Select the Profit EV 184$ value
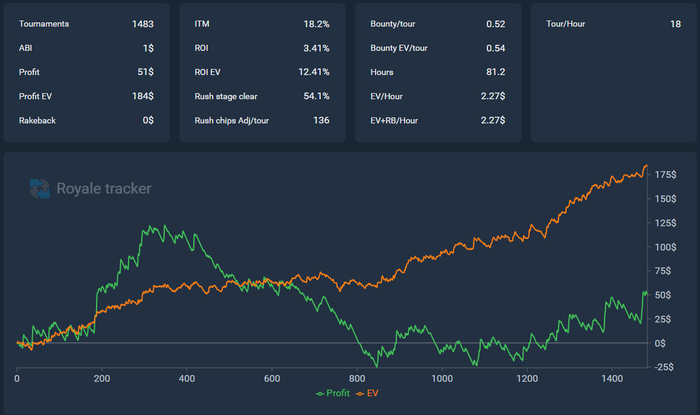 tap(141, 96)
